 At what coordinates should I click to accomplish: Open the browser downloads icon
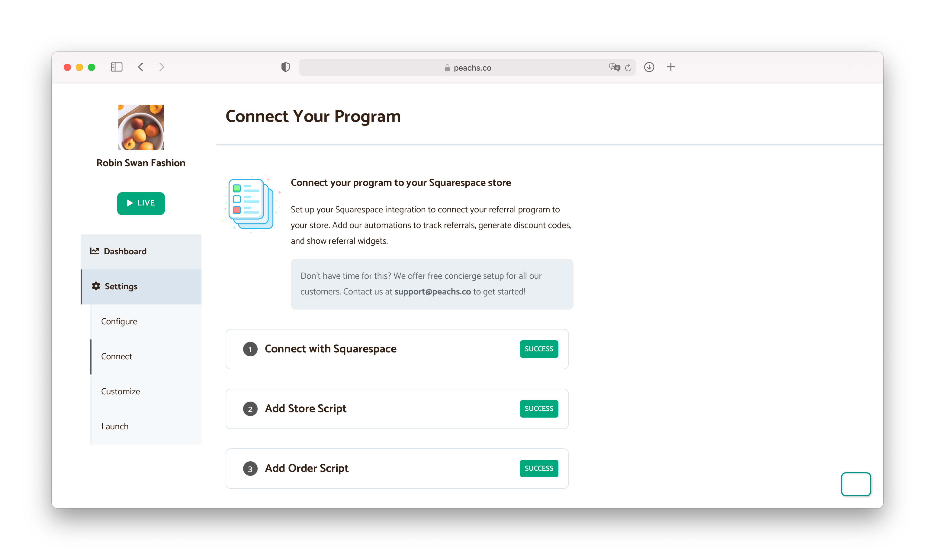click(x=649, y=67)
